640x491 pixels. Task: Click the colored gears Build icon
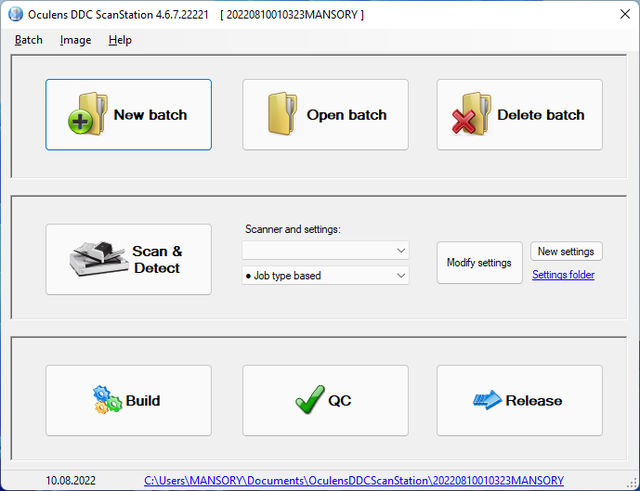107,400
